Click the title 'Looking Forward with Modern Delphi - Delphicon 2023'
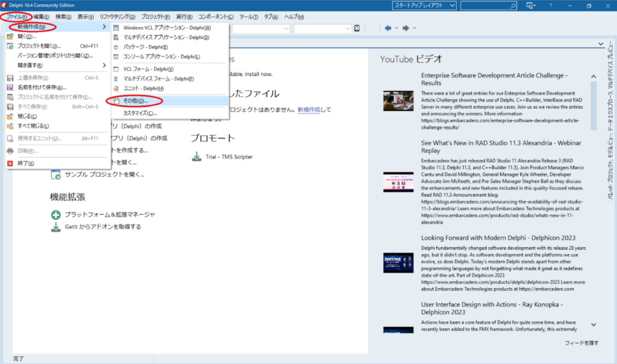617x364 pixels. point(498,238)
